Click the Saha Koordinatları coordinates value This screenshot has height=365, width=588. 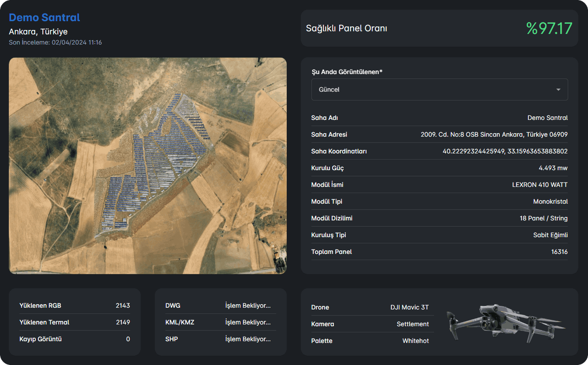tap(505, 151)
